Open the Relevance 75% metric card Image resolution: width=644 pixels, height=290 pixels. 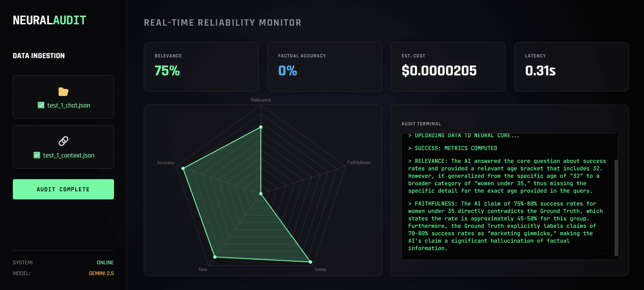tap(201, 67)
